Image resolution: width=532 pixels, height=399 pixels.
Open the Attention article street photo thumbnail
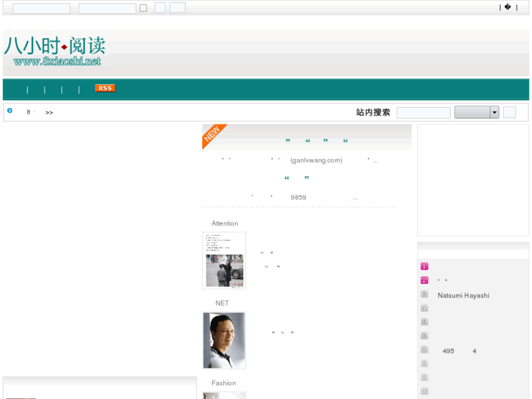[x=224, y=261]
